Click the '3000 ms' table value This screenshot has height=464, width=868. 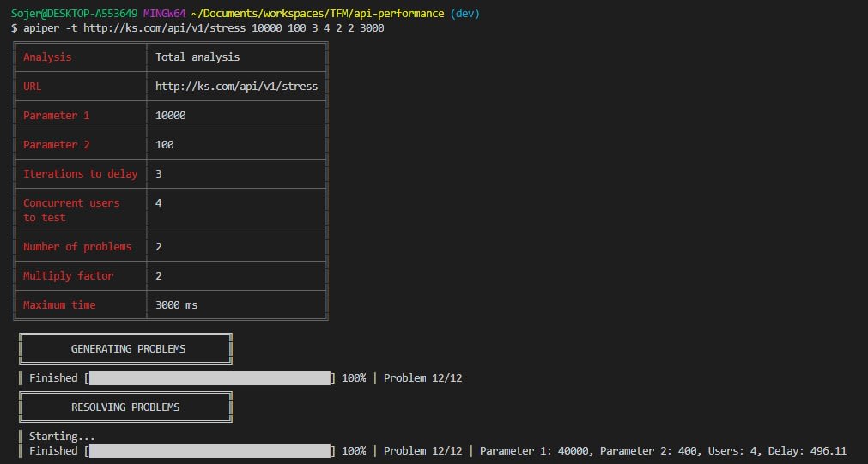tap(176, 304)
